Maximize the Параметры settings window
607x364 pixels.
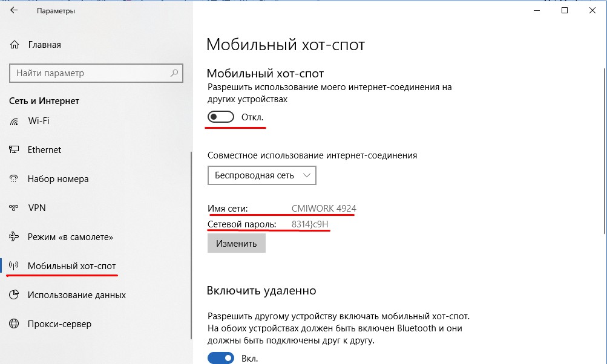565,11
